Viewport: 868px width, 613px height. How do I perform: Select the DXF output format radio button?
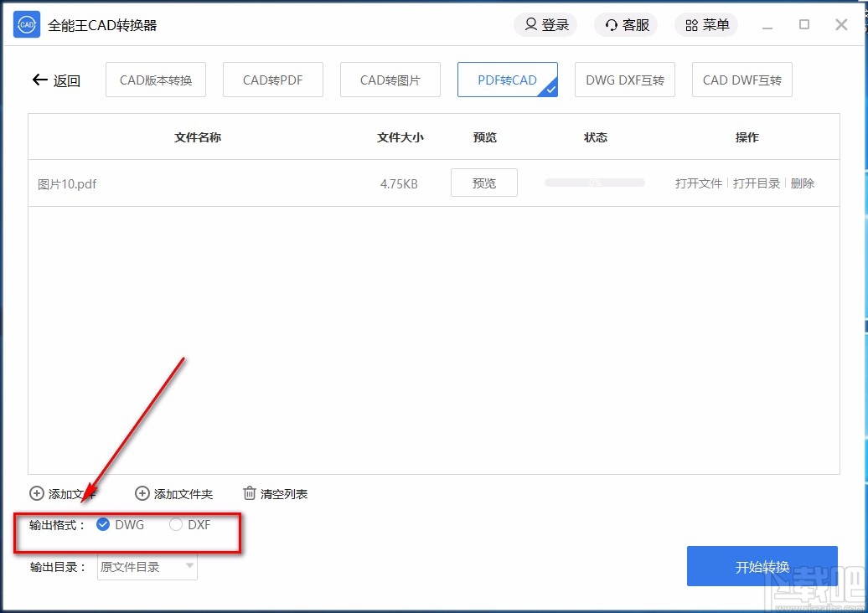click(x=176, y=524)
